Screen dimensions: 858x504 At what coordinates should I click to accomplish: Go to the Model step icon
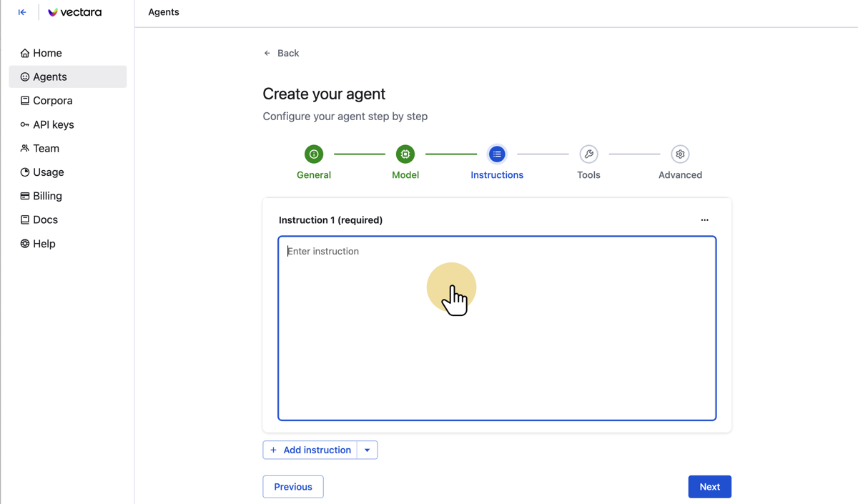(405, 154)
